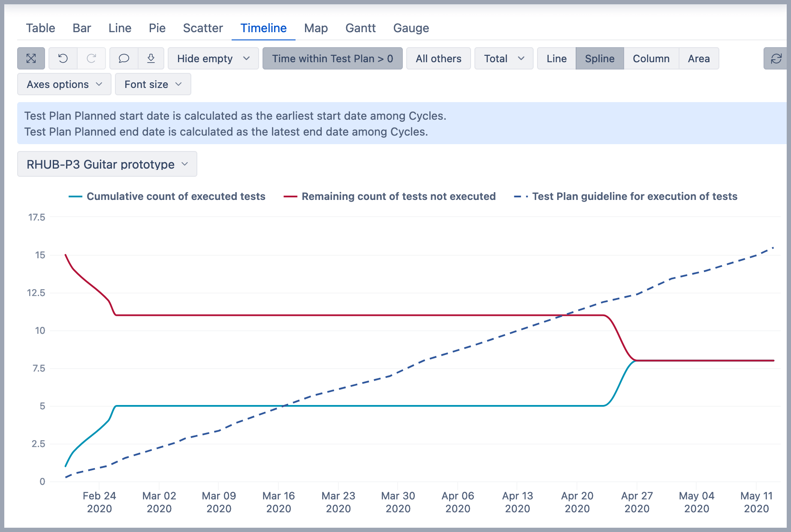791x532 pixels.
Task: Click the fullscreen expand icon
Action: point(31,58)
